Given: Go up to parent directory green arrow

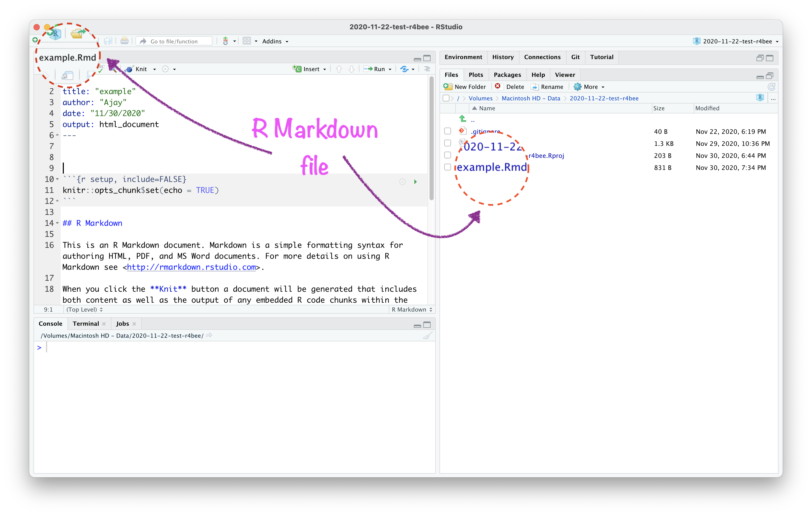Looking at the screenshot, I should point(463,119).
